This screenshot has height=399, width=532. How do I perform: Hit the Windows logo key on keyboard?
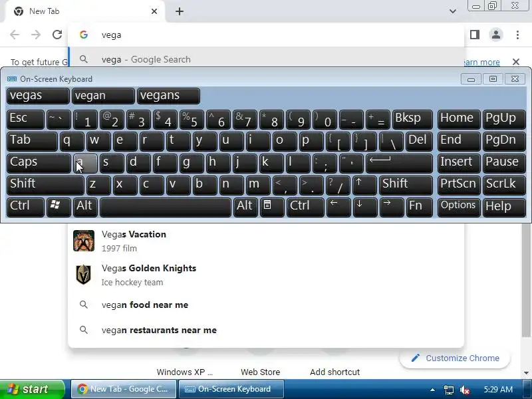click(59, 207)
